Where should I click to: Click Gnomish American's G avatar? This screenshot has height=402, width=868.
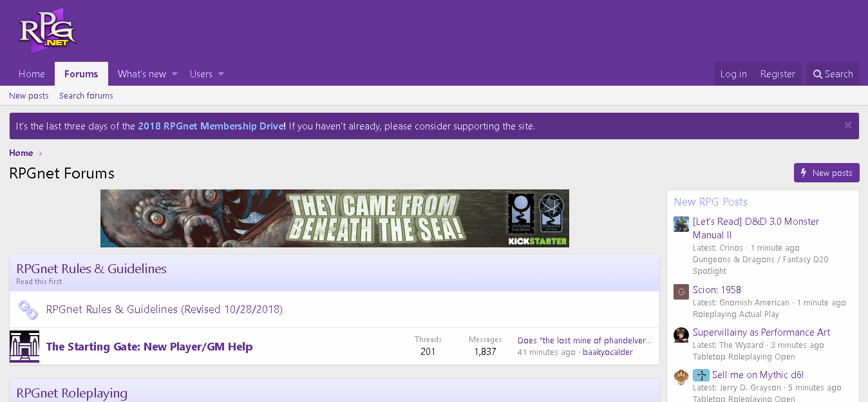coord(681,292)
